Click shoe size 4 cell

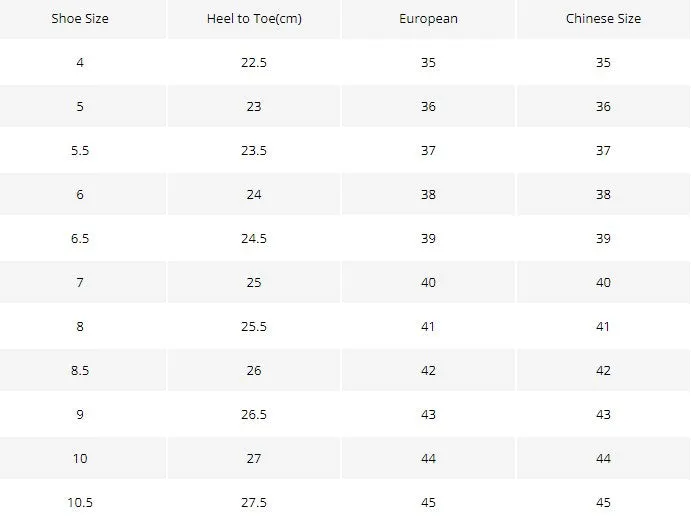click(80, 62)
